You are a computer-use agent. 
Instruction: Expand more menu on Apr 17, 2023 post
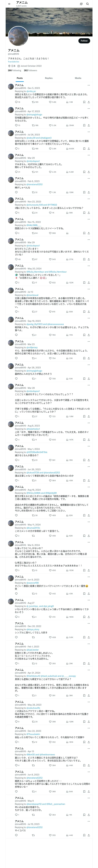coord(89,108)
